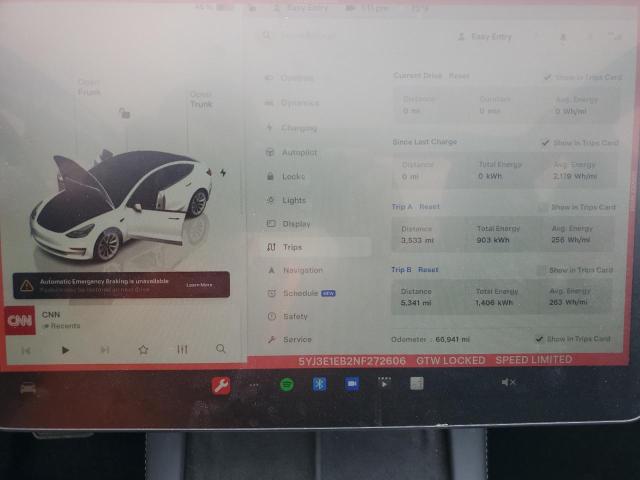Skip to the next track

click(104, 350)
